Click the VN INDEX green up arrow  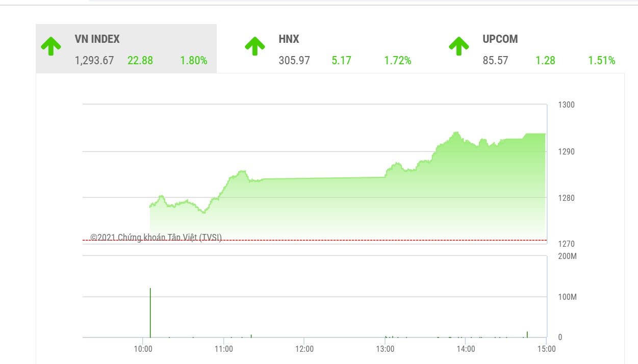coord(51,46)
